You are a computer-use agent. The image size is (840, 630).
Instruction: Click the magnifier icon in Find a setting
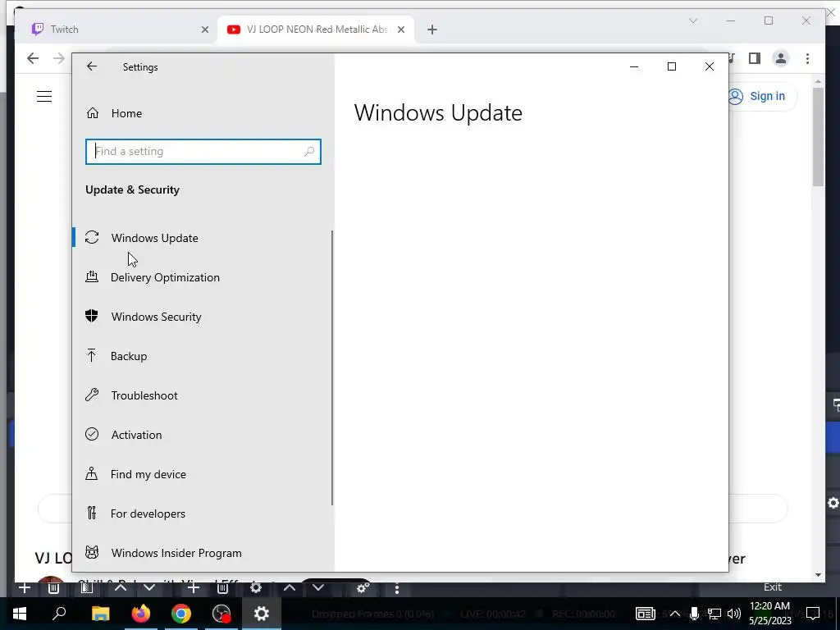click(309, 152)
